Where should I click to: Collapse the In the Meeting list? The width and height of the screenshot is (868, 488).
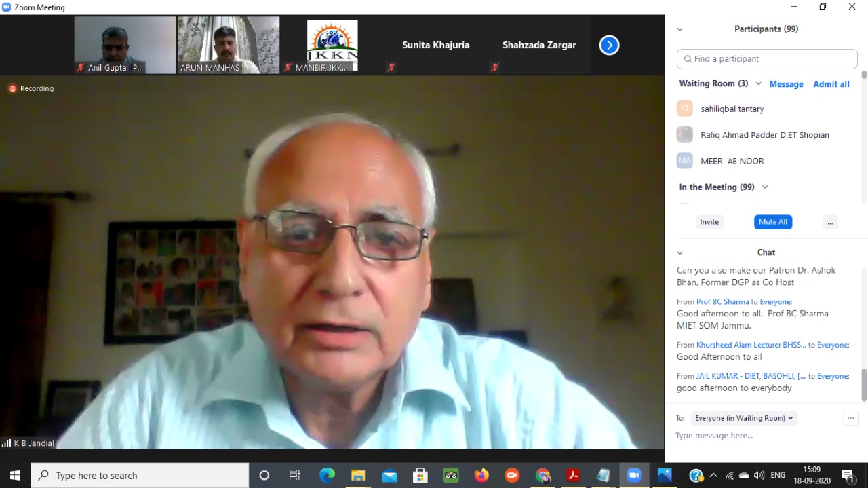tap(765, 187)
